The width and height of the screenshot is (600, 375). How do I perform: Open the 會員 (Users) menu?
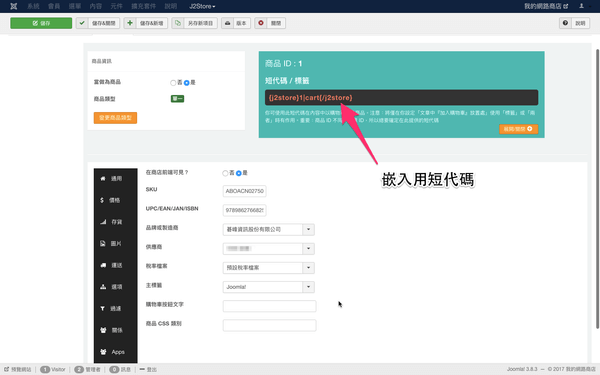tap(54, 6)
